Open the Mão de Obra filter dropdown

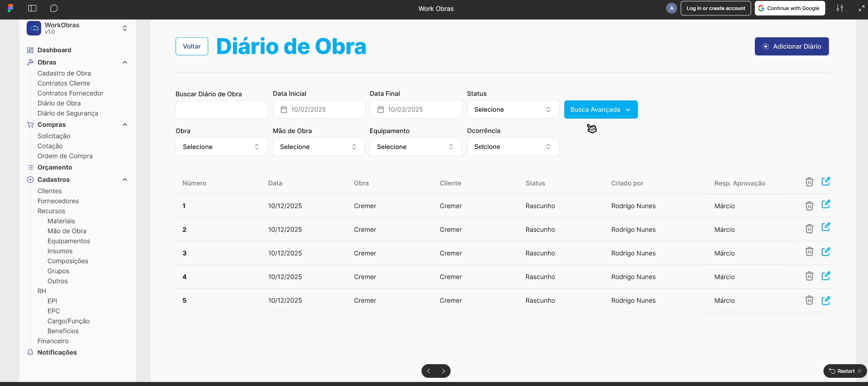tap(318, 147)
